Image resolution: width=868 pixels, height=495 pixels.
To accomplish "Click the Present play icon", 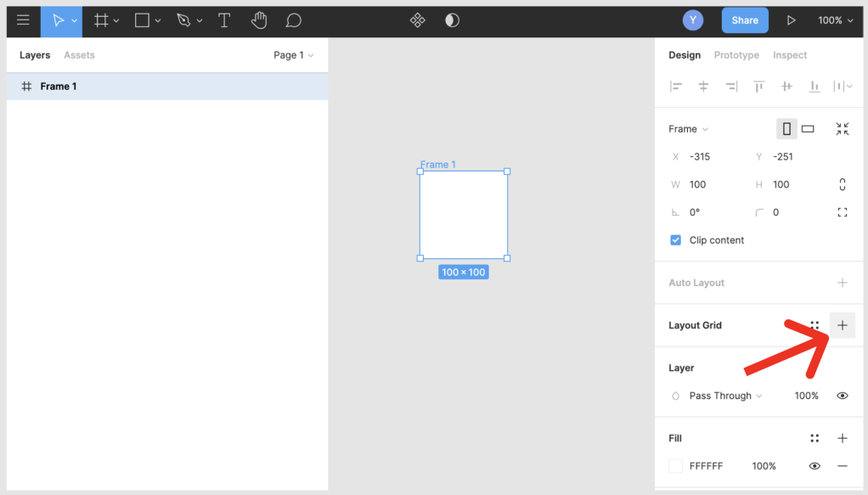I will [x=792, y=20].
